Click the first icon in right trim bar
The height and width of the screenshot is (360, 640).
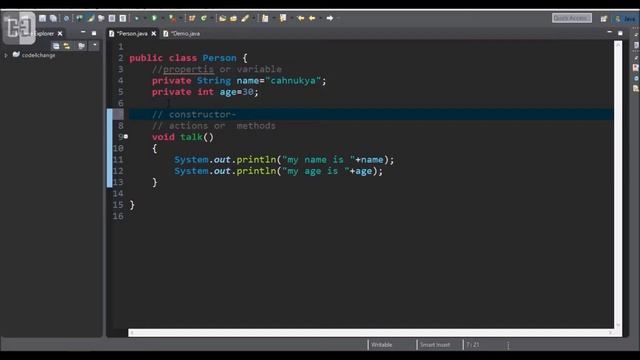coord(636,35)
